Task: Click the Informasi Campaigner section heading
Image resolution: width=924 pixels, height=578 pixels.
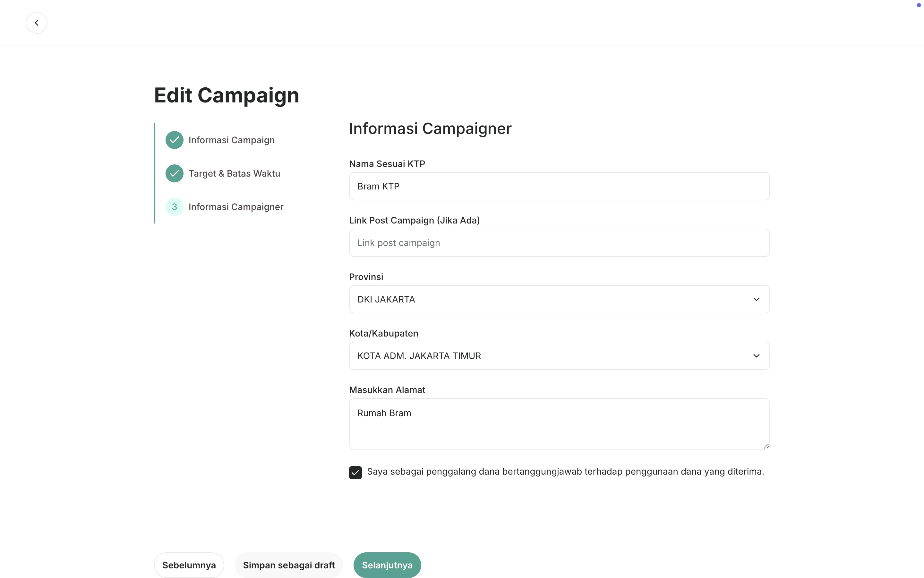Action: [x=430, y=128]
